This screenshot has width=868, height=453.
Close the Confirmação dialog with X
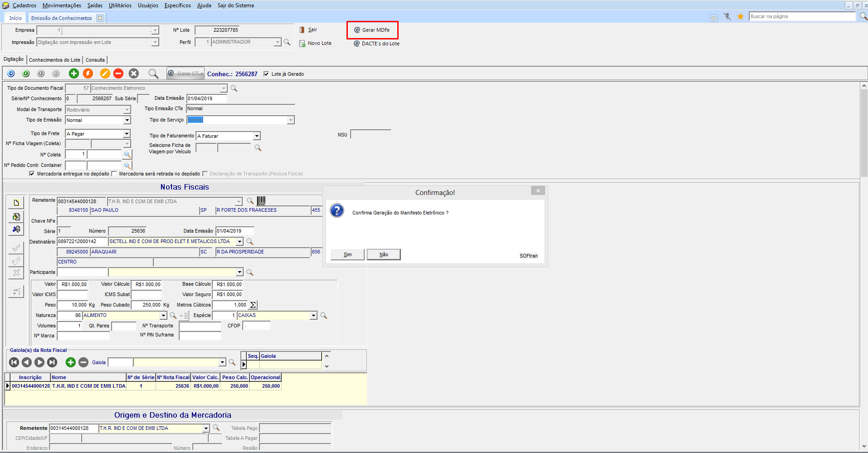point(538,191)
